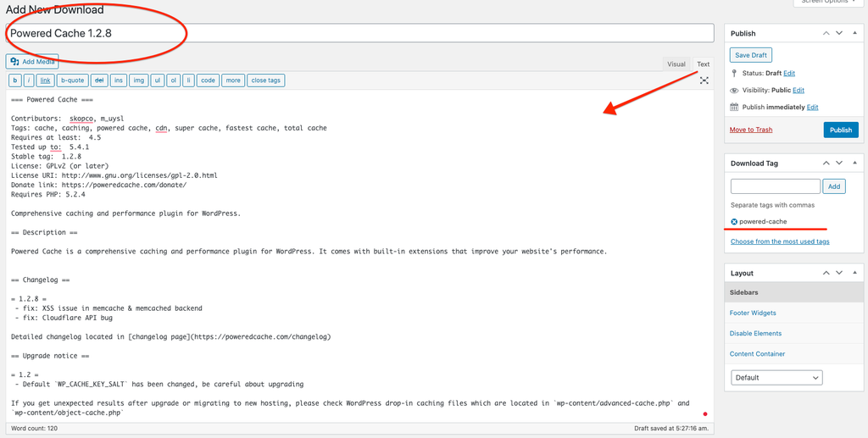The width and height of the screenshot is (868, 438).
Task: Move the Publish panel up
Action: point(826,33)
